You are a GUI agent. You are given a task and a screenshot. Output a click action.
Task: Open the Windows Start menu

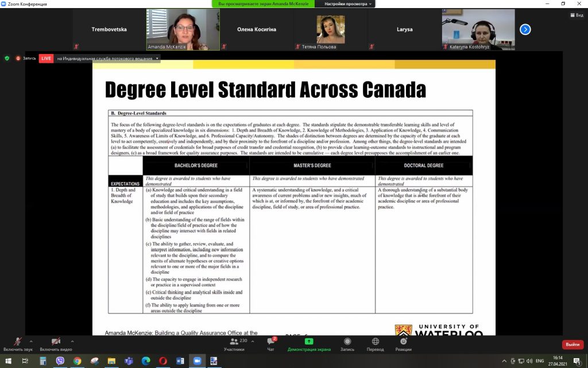[x=8, y=361]
